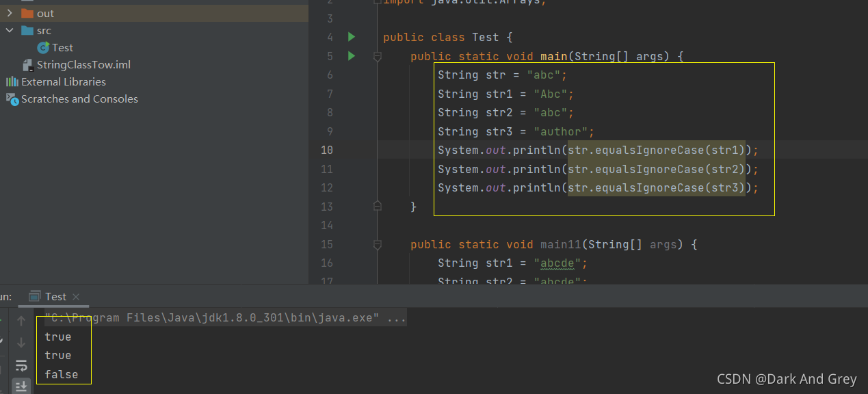Screen dimensions: 868x394
Task: Toggle soft-wrap in the Run console
Action: pyautogui.click(x=21, y=365)
